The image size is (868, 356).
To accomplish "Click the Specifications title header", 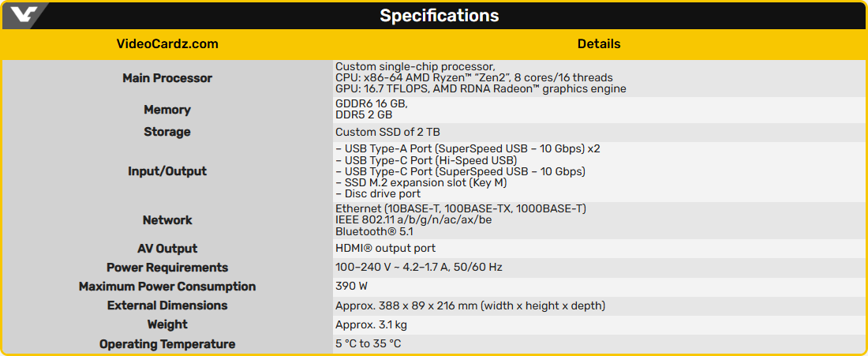I will (439, 16).
